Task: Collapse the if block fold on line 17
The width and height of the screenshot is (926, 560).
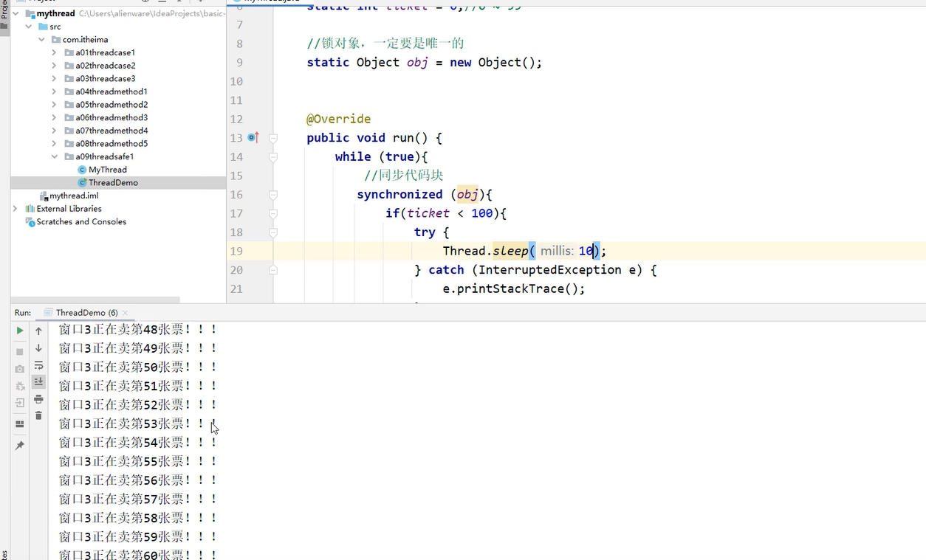Action: (x=273, y=213)
